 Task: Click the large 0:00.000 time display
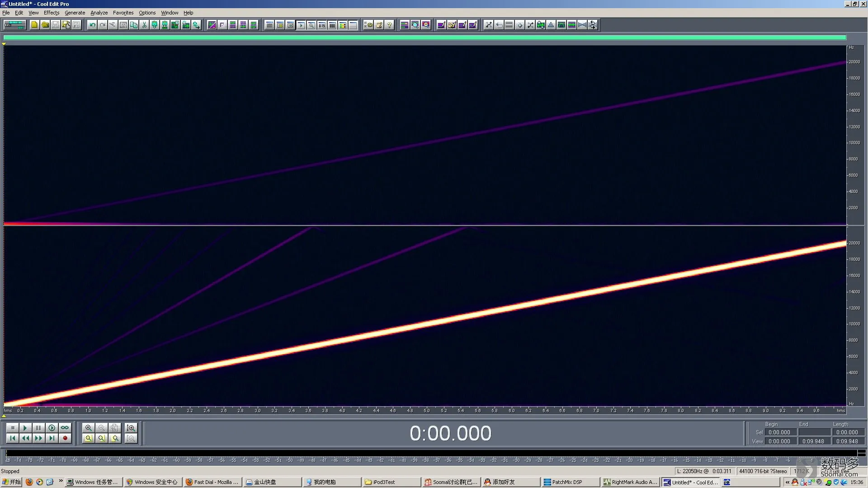click(x=450, y=433)
